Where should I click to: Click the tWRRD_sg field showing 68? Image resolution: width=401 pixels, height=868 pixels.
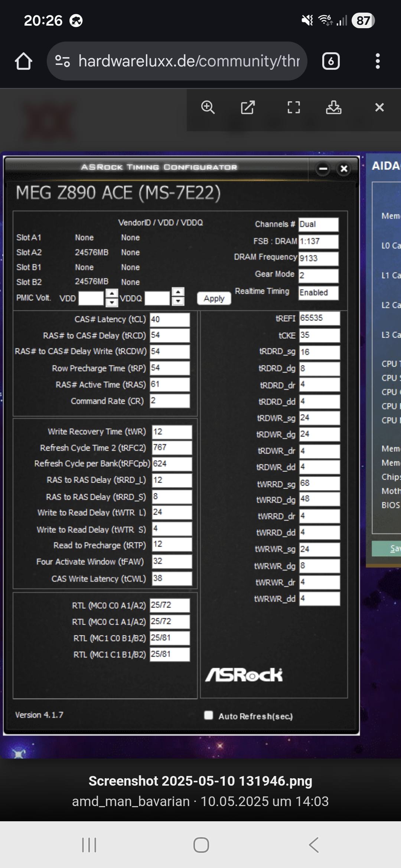[319, 483]
